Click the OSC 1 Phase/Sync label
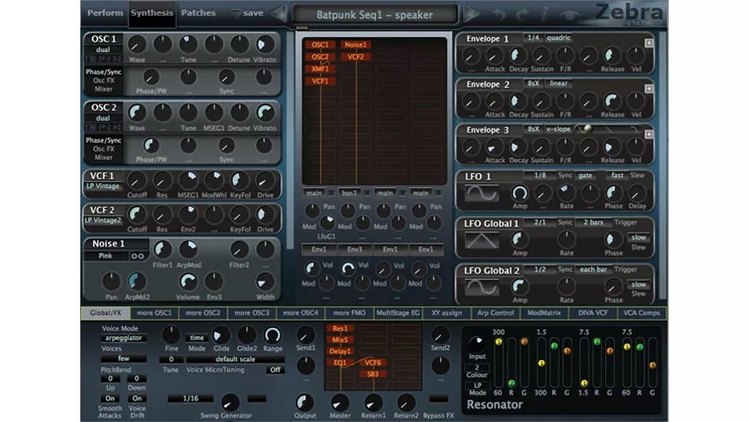Screen dimensions: 750x422 (x=103, y=72)
